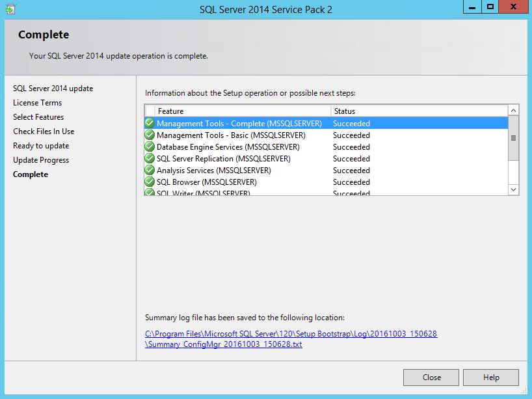
Task: Click the status icon for SQL Server Replication
Action: click(x=150, y=159)
